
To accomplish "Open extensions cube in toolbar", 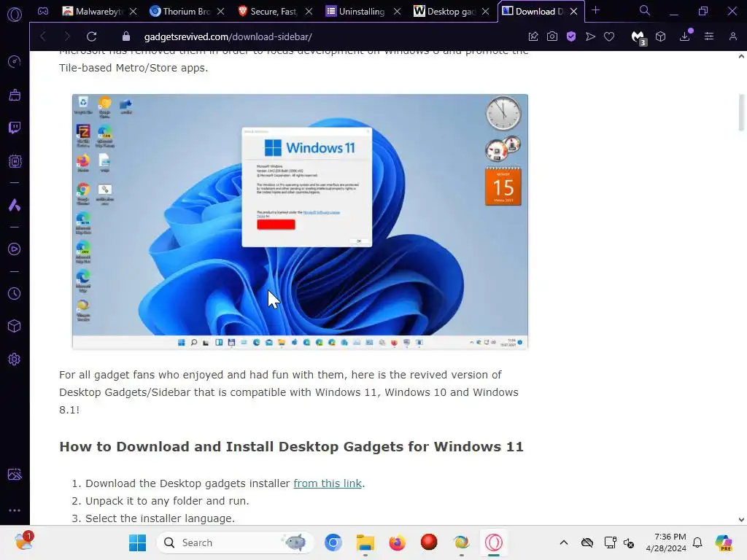I will 660,36.
